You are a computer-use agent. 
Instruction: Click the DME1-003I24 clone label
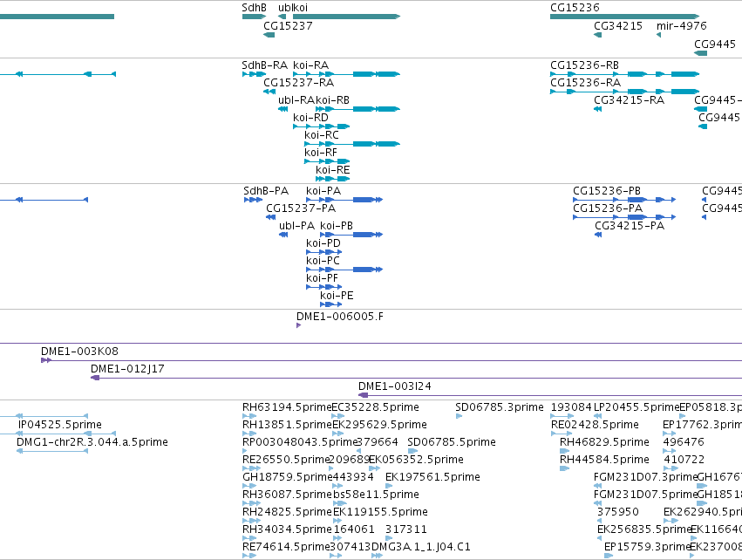395,386
